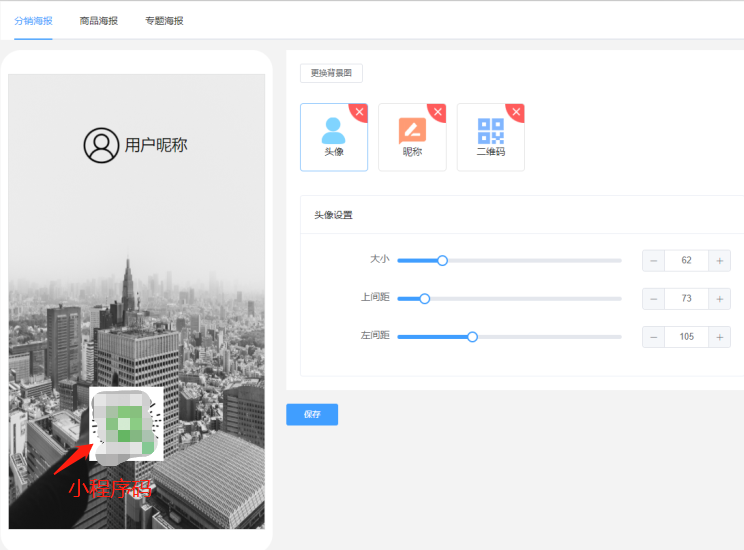Viewport: 744px width, 550px height.
Task: Click the 保存 save button
Action: coord(312,414)
